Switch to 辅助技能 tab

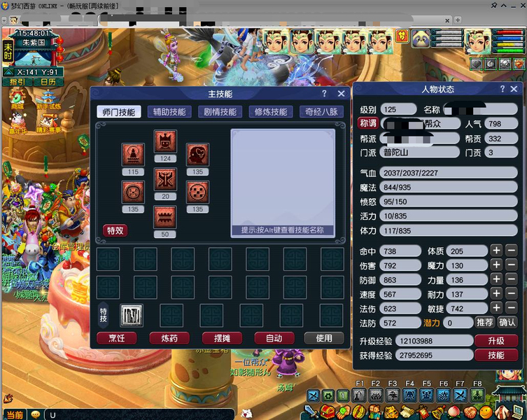169,112
